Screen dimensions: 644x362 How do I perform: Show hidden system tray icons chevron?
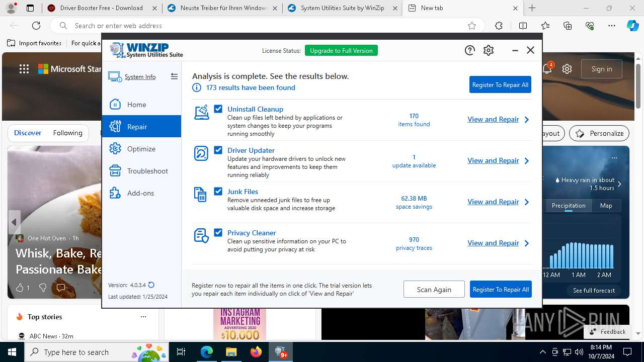pos(542,352)
